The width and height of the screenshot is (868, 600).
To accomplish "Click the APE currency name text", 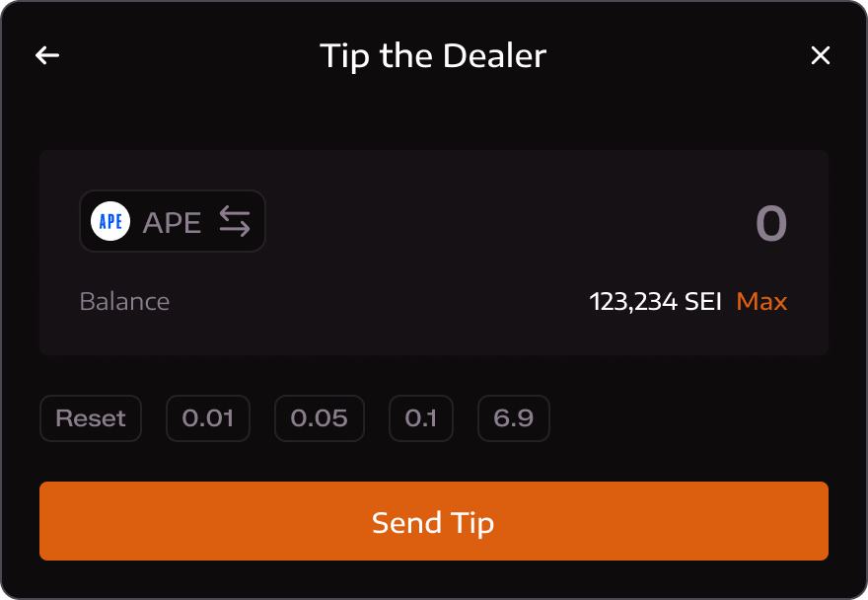I will 172,222.
